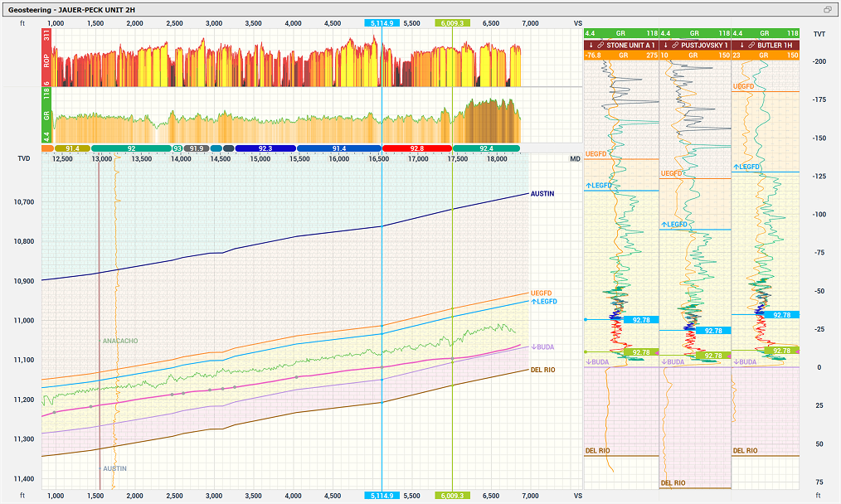The height and width of the screenshot is (504, 841).
Task: Click the LEGFD horizon label in the cross-section
Action: (x=544, y=302)
